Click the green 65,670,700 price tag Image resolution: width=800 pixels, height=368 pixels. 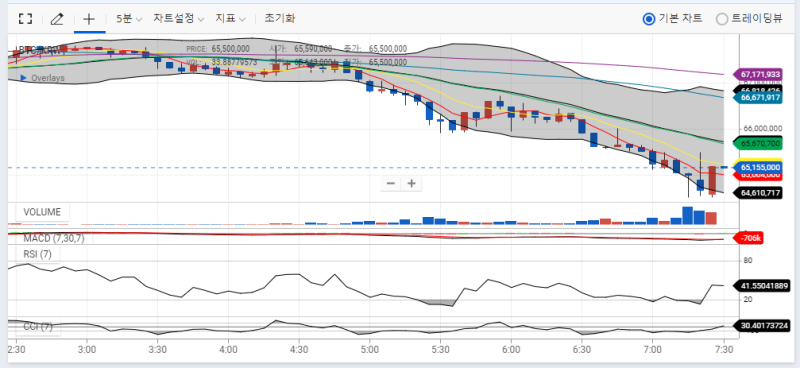pos(758,143)
